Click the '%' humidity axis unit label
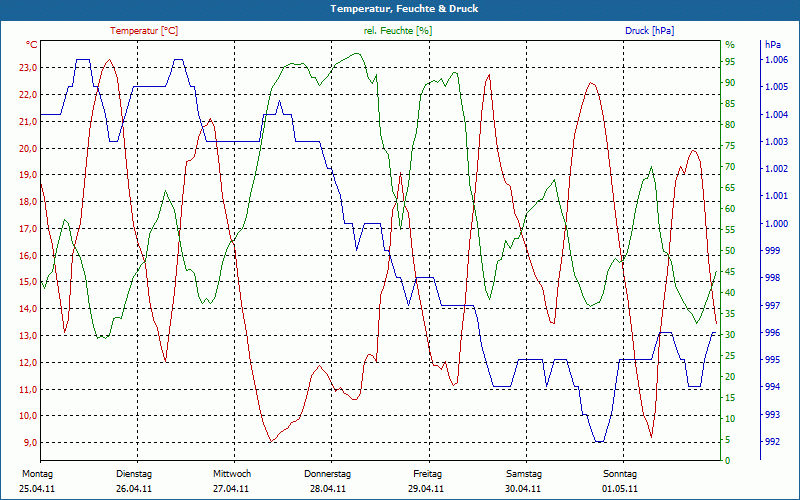Viewport: 800px width, 500px height. pyautogui.click(x=730, y=45)
